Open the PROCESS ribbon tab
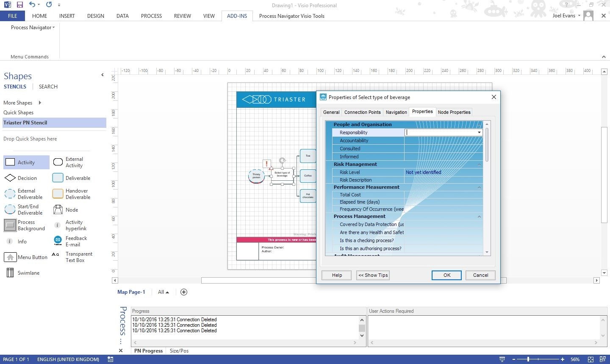The height and width of the screenshot is (364, 610). pyautogui.click(x=151, y=16)
